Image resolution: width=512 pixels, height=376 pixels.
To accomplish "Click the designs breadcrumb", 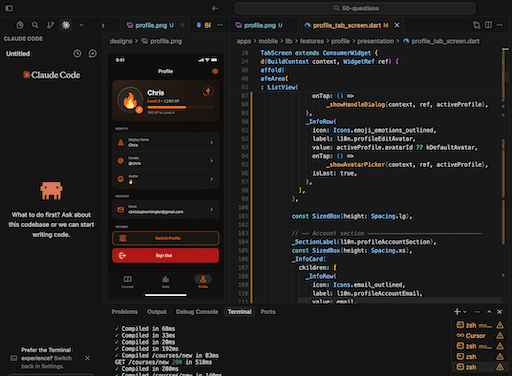I will coord(121,41).
